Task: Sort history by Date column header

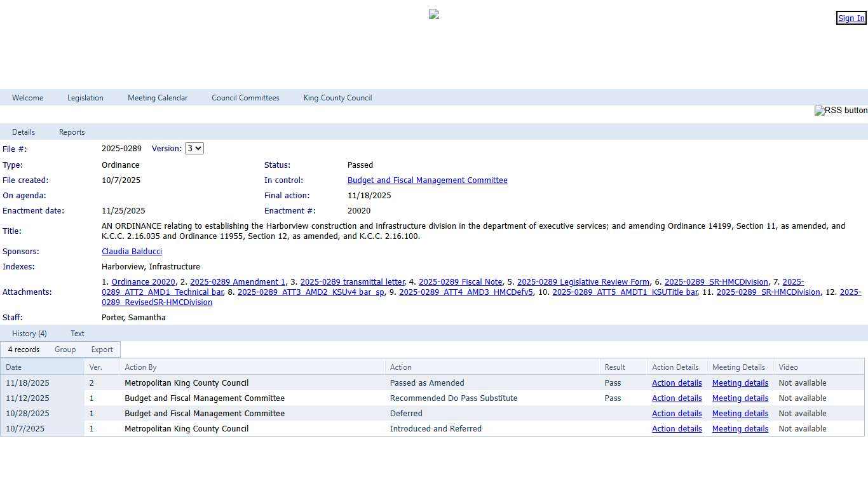Action: pyautogui.click(x=14, y=367)
